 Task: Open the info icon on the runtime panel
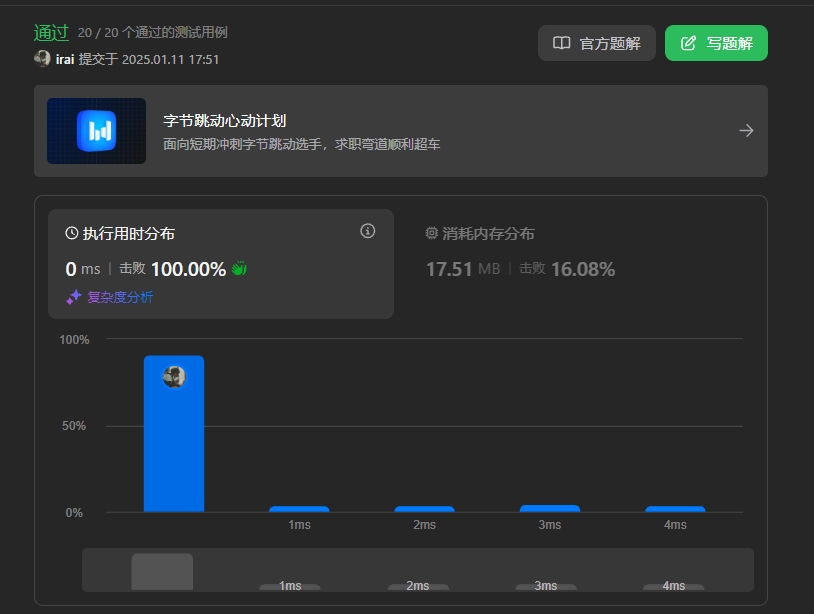[x=367, y=230]
